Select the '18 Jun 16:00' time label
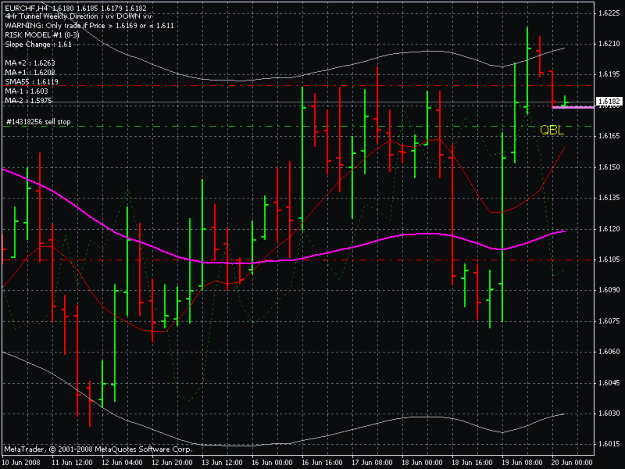 click(472, 462)
